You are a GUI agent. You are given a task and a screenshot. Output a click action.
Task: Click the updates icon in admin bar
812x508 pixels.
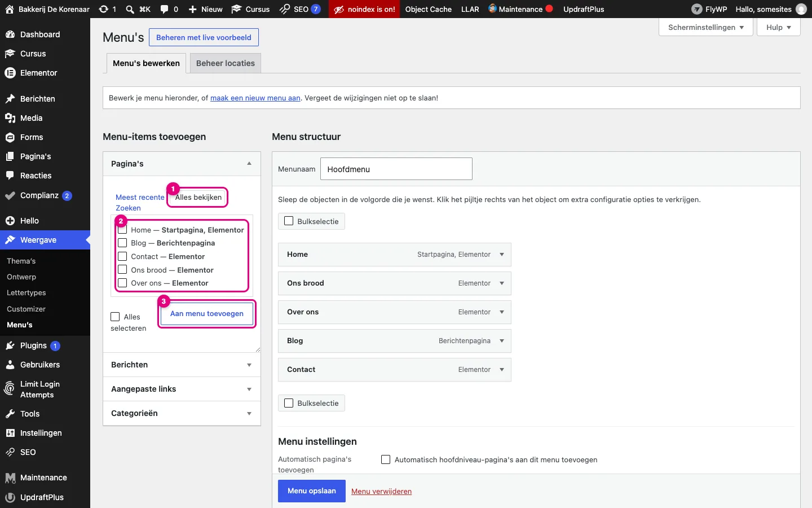click(x=104, y=9)
